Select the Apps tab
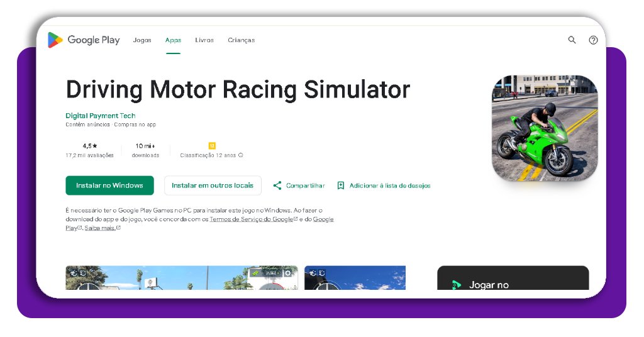 point(173,40)
